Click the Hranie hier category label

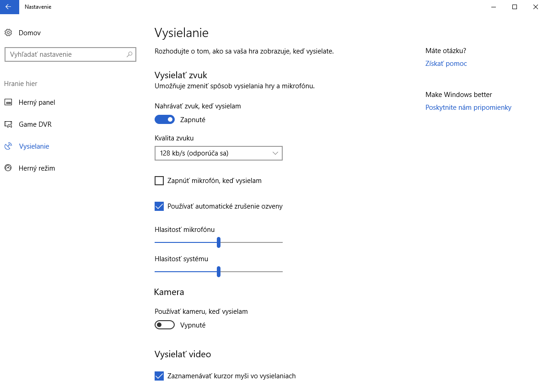click(x=21, y=83)
